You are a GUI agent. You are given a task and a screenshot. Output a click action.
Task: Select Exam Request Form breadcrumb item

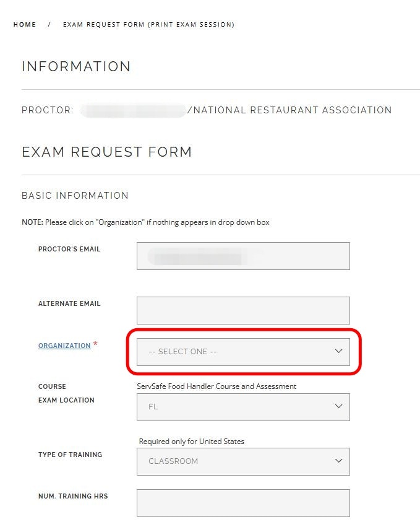[x=148, y=25]
